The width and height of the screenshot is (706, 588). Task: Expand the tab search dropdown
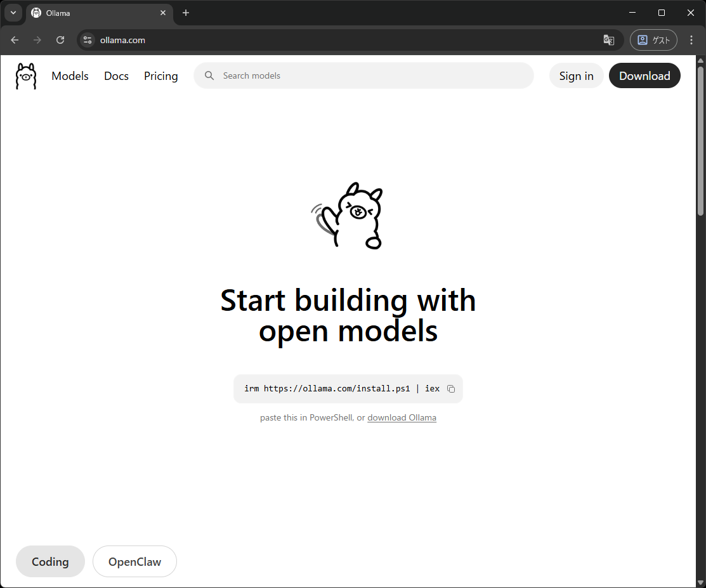point(13,13)
